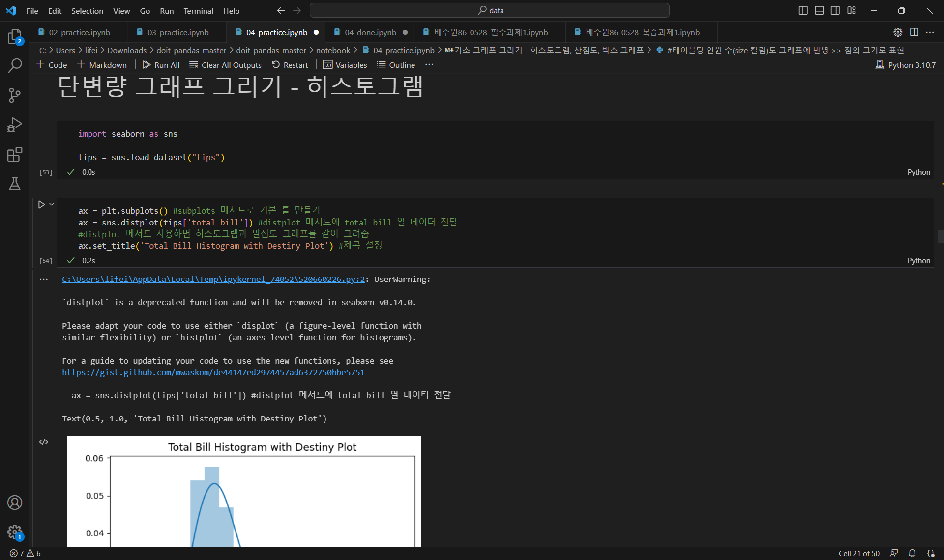
Task: Open Run and Debug view icon
Action: tap(15, 125)
